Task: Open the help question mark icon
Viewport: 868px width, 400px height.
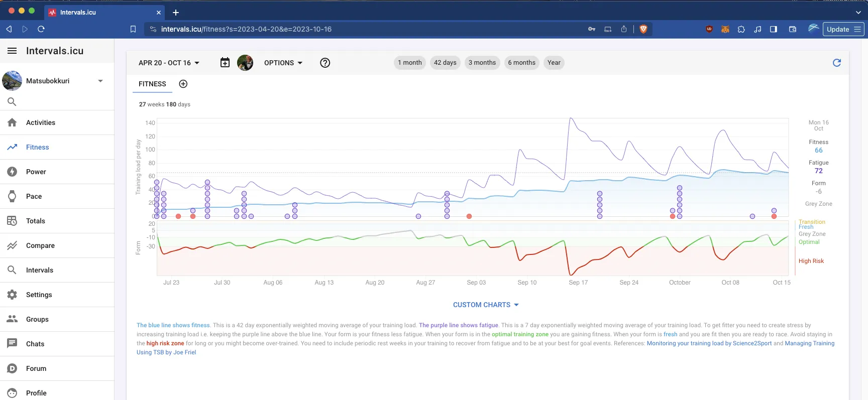Action: tap(325, 63)
